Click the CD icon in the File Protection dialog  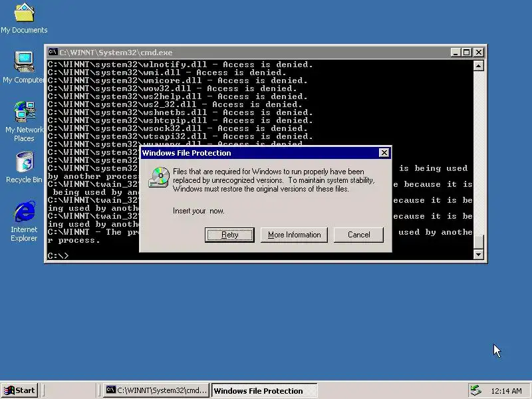pyautogui.click(x=159, y=177)
